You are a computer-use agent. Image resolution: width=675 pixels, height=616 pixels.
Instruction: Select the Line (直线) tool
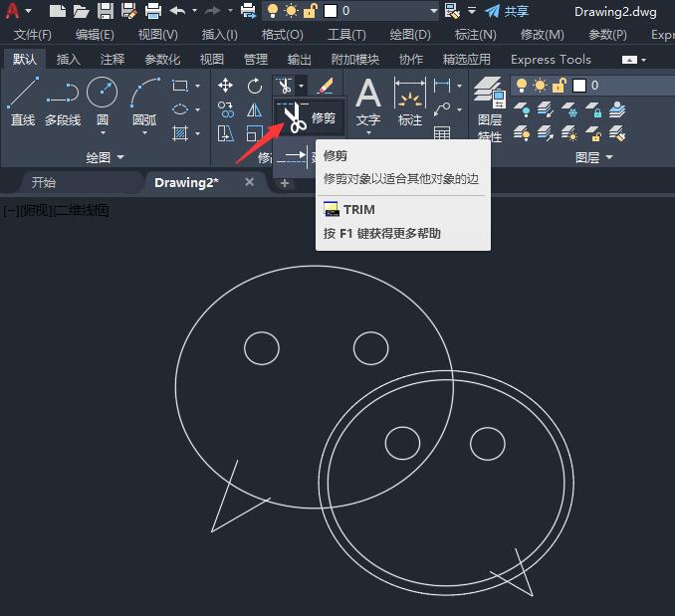(x=23, y=102)
